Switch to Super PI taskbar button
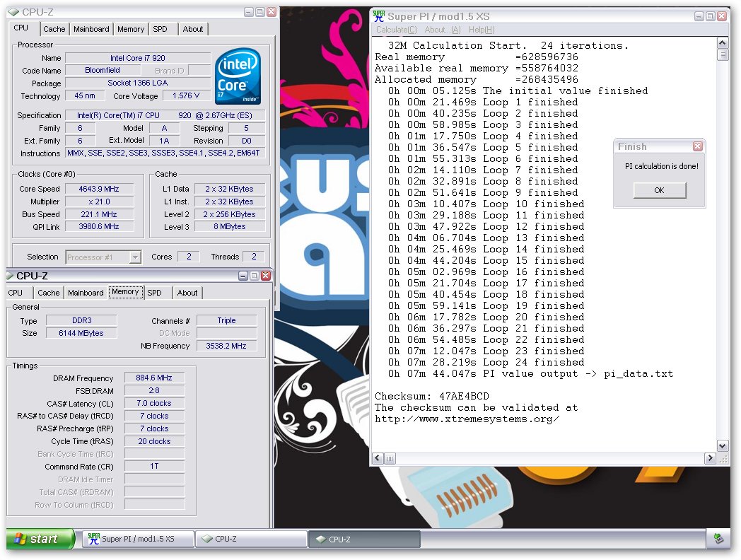This screenshot has width=741, height=560. pos(139,539)
